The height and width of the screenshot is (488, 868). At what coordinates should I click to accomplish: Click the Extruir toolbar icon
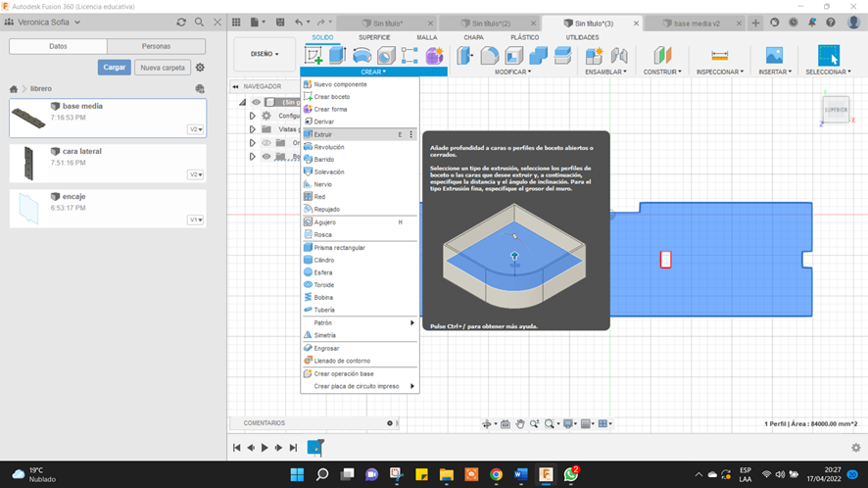337,56
